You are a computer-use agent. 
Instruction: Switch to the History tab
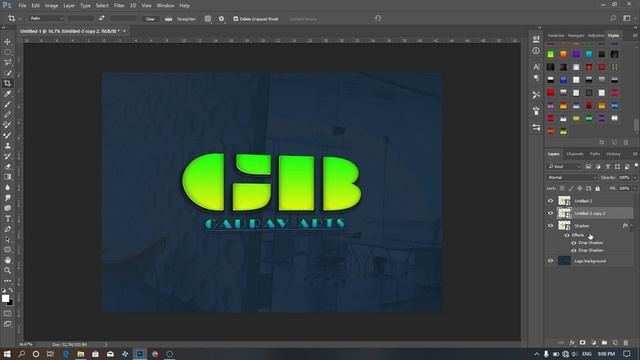point(613,154)
